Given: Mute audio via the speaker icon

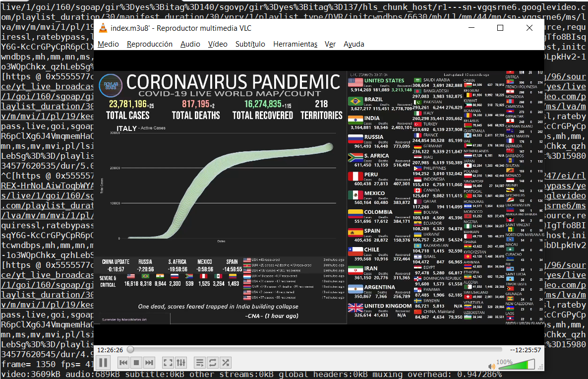Looking at the screenshot, I should tap(491, 366).
